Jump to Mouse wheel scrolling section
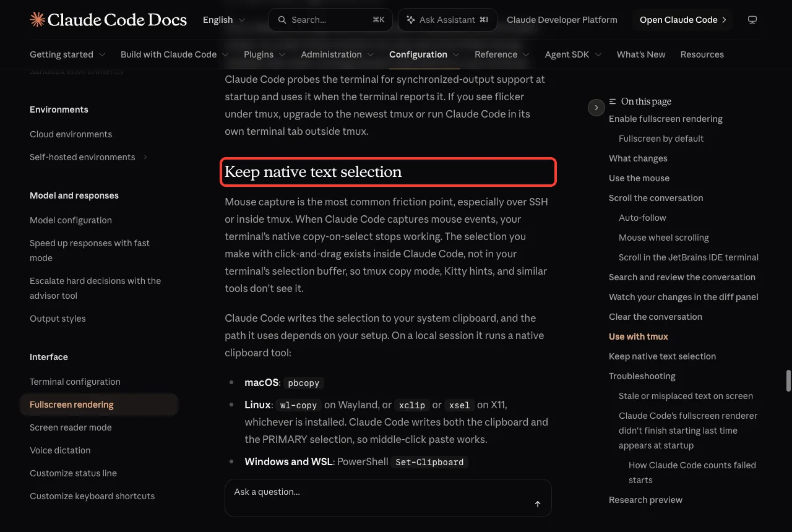Viewport: 792px width, 532px height. pyautogui.click(x=664, y=238)
